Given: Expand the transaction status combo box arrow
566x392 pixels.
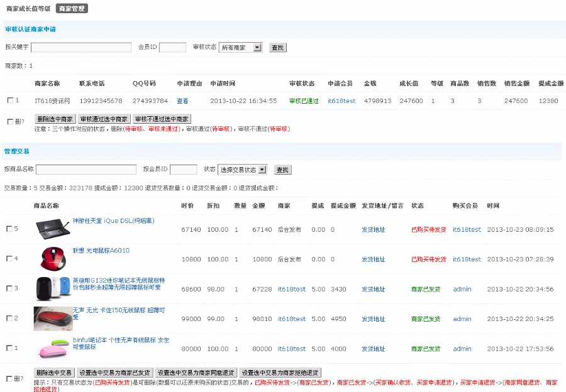Looking at the screenshot, I should 262,169.
